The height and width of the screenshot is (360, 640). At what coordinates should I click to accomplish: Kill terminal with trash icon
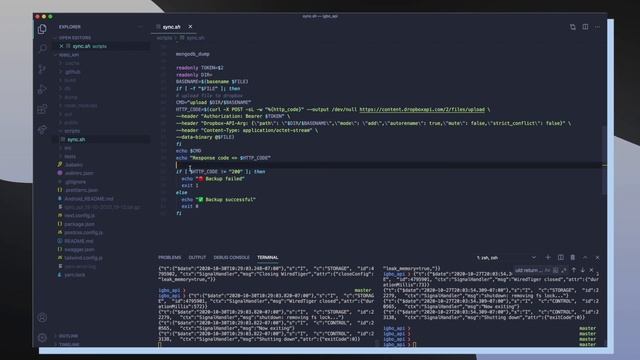tap(573, 258)
